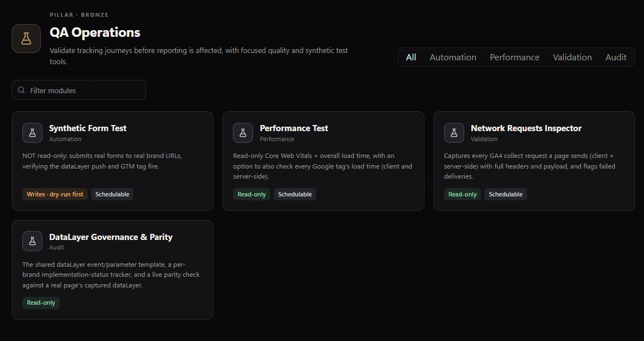Switch to the Performance tab
The image size is (644, 341).
point(514,57)
